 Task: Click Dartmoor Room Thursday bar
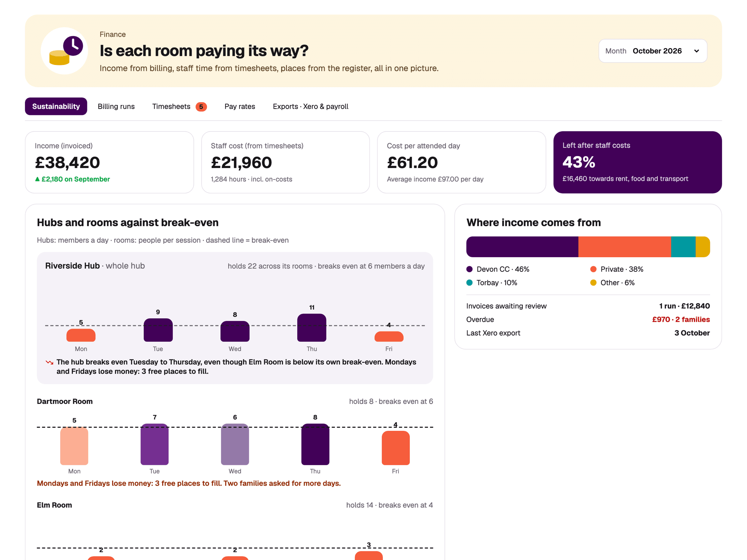tap(315, 444)
